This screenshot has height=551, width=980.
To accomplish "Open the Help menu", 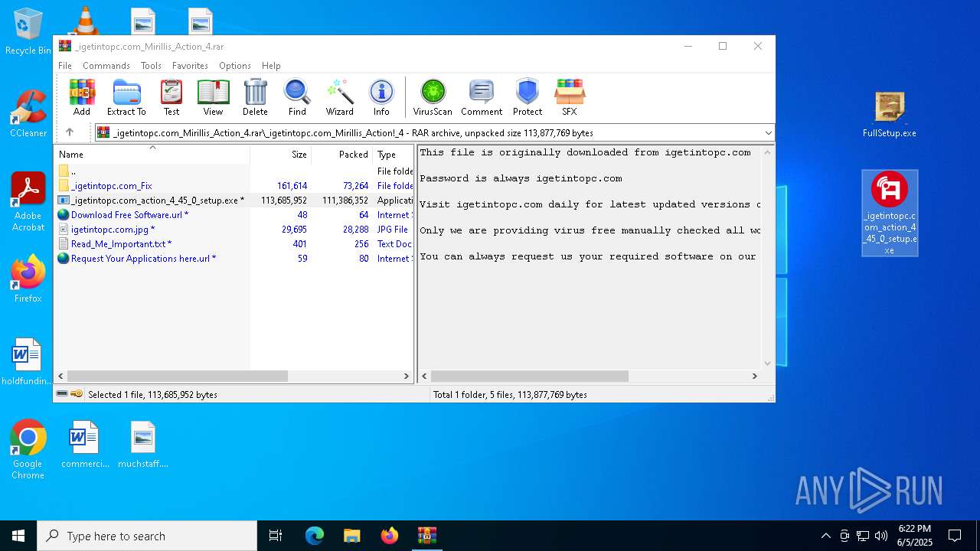I will coord(271,66).
